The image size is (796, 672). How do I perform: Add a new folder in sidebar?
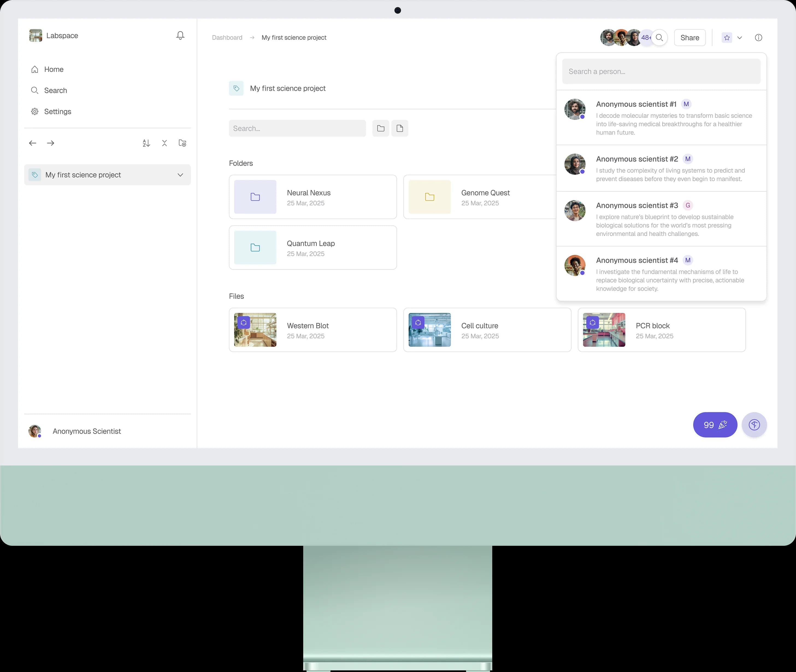(x=182, y=143)
